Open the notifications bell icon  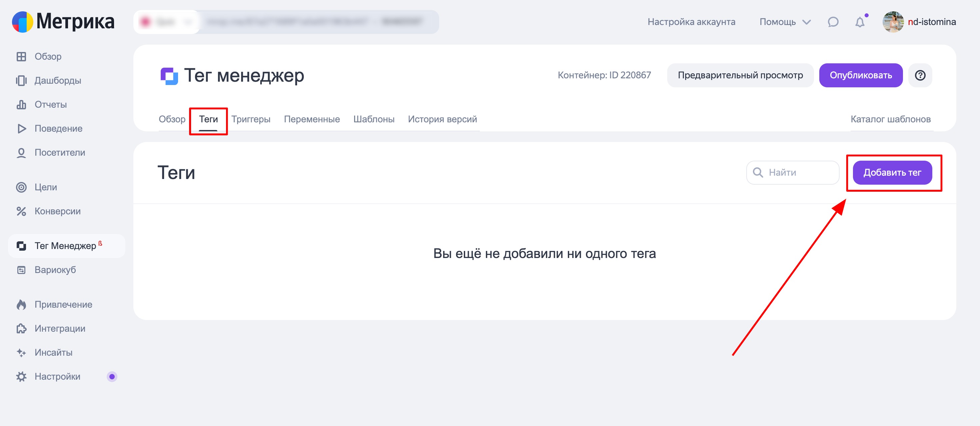coord(860,22)
